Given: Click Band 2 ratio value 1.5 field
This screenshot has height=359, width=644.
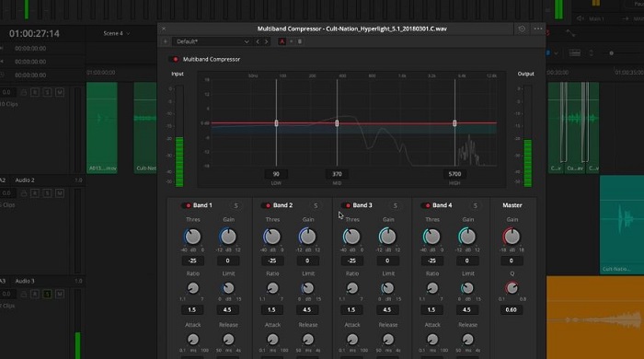Looking at the screenshot, I should pos(271,310).
